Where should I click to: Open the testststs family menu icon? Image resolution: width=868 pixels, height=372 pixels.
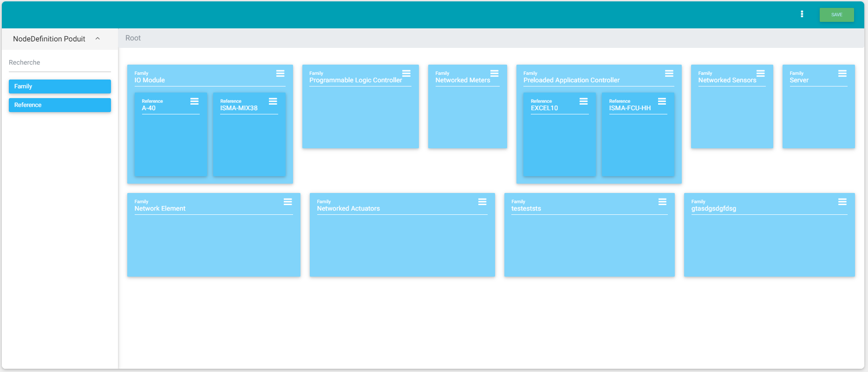pos(662,202)
